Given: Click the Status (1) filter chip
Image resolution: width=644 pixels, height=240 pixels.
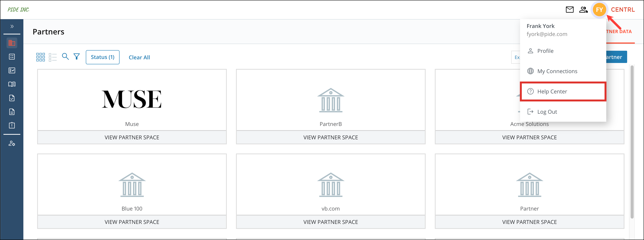Looking at the screenshot, I should (102, 57).
